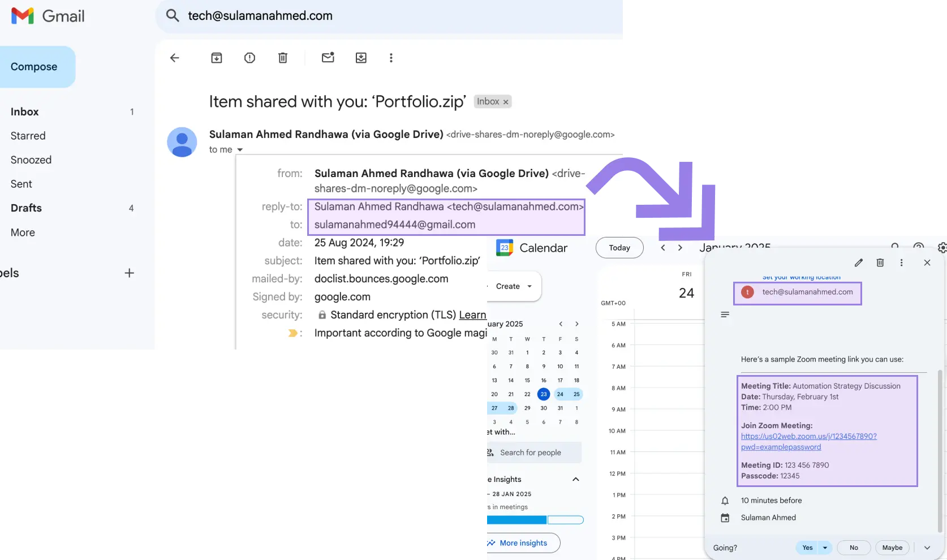Open the Create dropdown arrow
The image size is (947, 560).
530,286
